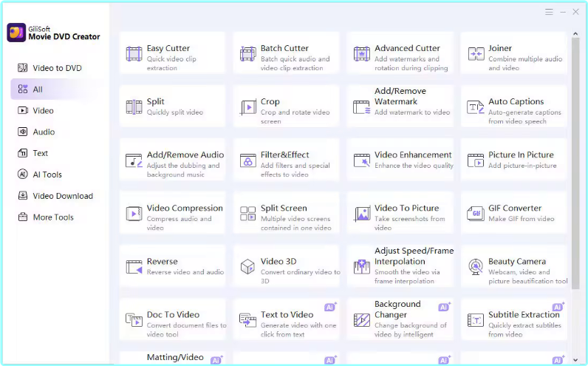Switch to Video to DVD section
588x366 pixels.
click(50, 68)
